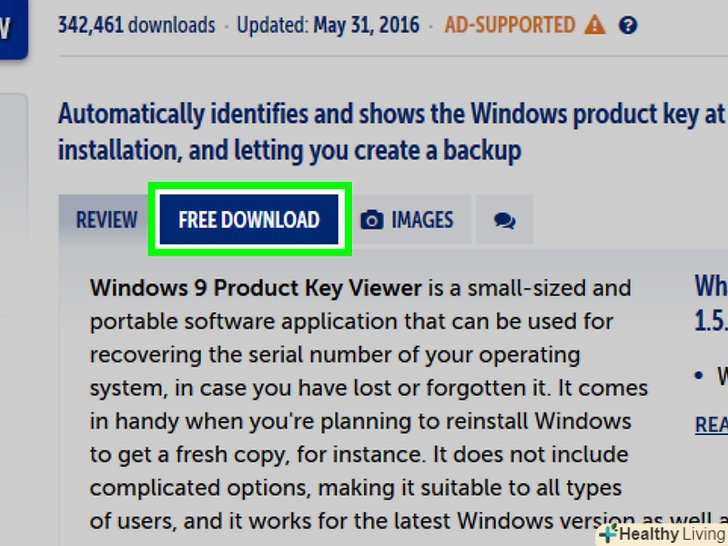
Task: Open the comments speech bubbles tab
Action: click(505, 221)
